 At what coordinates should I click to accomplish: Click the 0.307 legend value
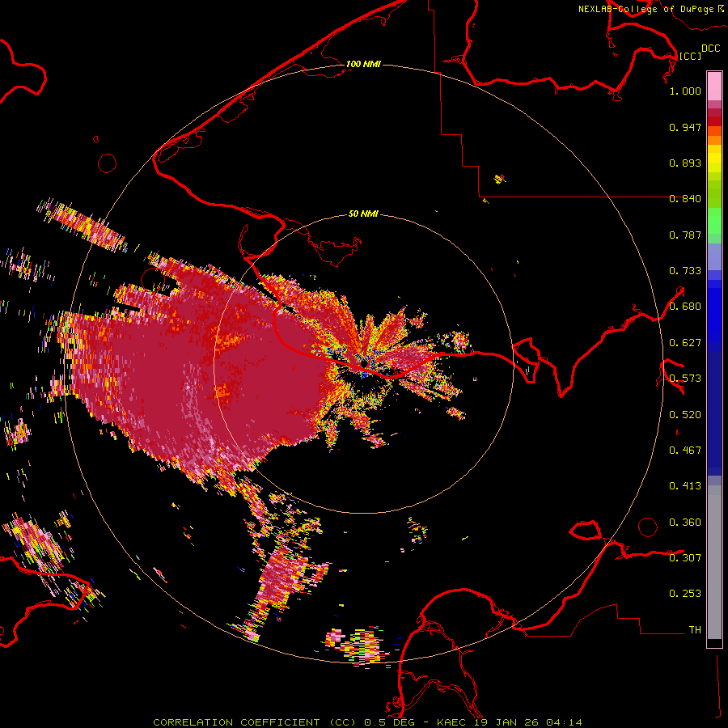coord(685,557)
